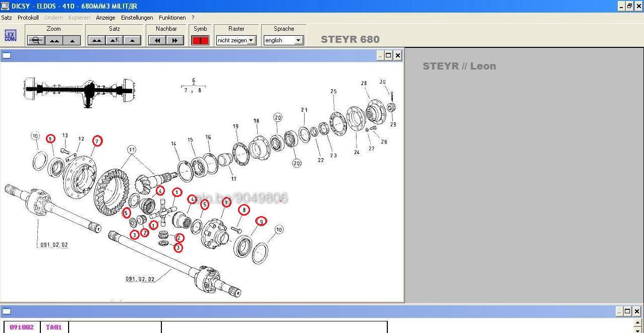Select part number 18 label

(256, 121)
